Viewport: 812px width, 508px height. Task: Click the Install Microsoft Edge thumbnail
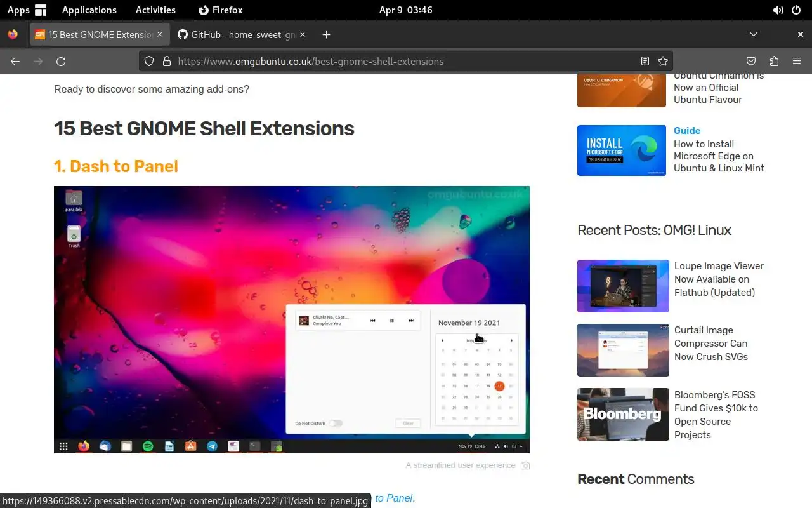tap(622, 150)
